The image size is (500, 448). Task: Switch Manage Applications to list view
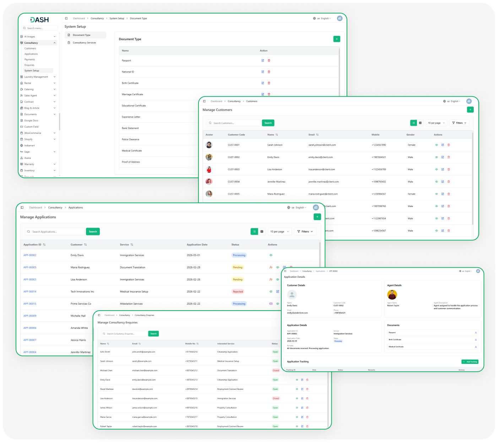pos(254,231)
